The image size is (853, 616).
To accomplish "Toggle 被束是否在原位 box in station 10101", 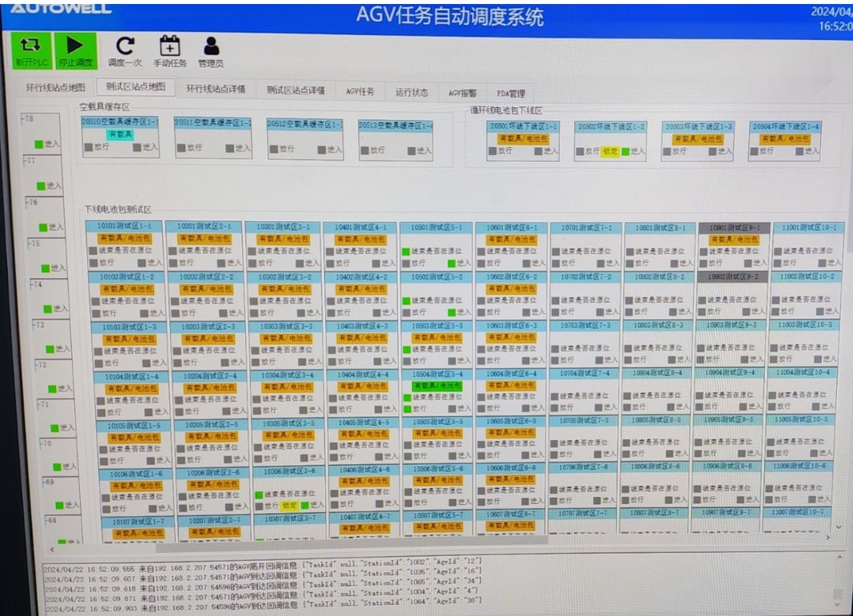I will coord(93,251).
